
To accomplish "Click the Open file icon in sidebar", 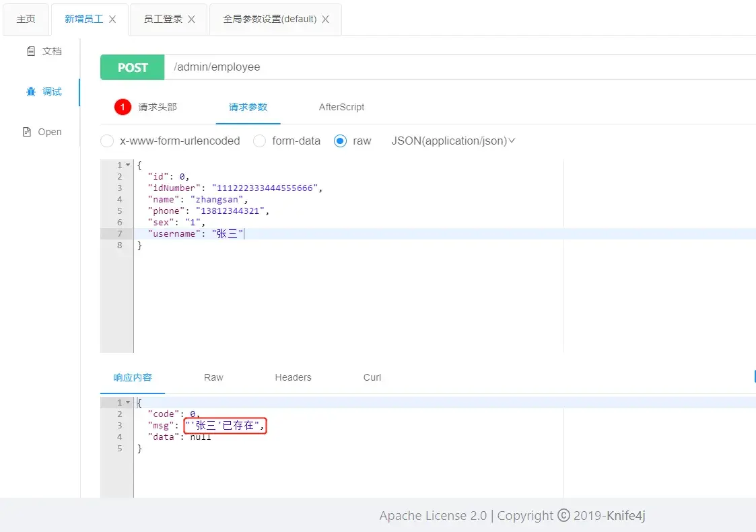I will point(28,132).
